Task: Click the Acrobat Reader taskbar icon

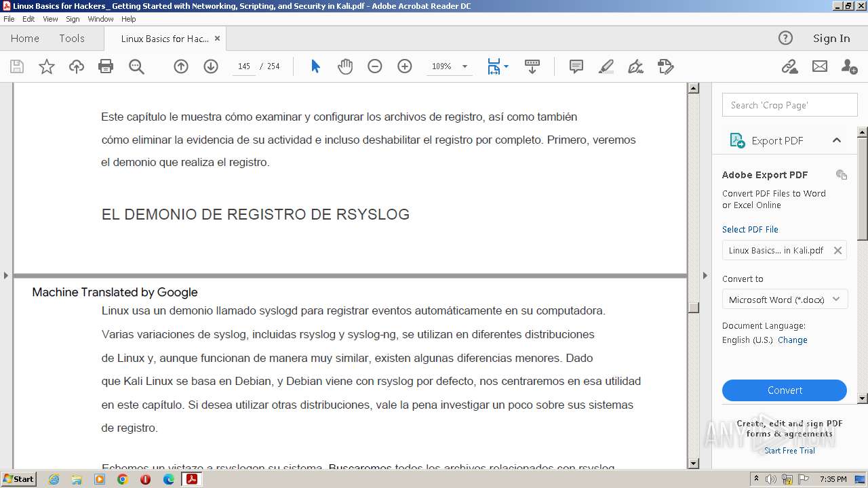Action: tap(192, 479)
